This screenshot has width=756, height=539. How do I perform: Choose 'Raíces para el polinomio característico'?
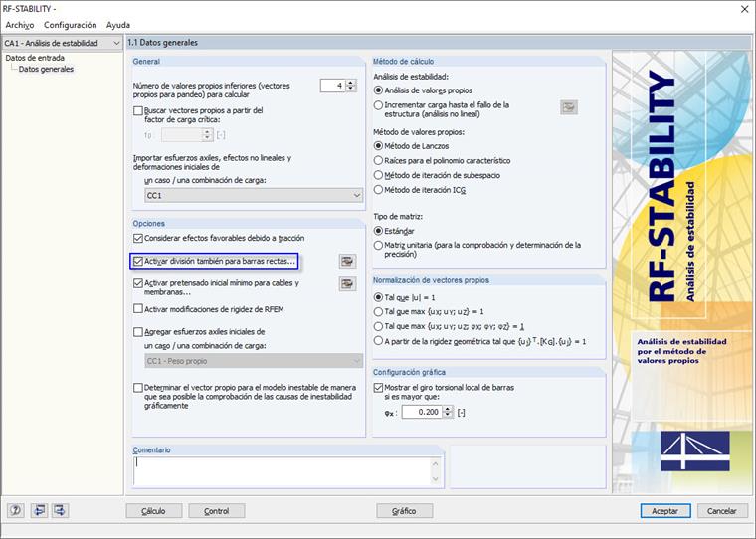378,160
